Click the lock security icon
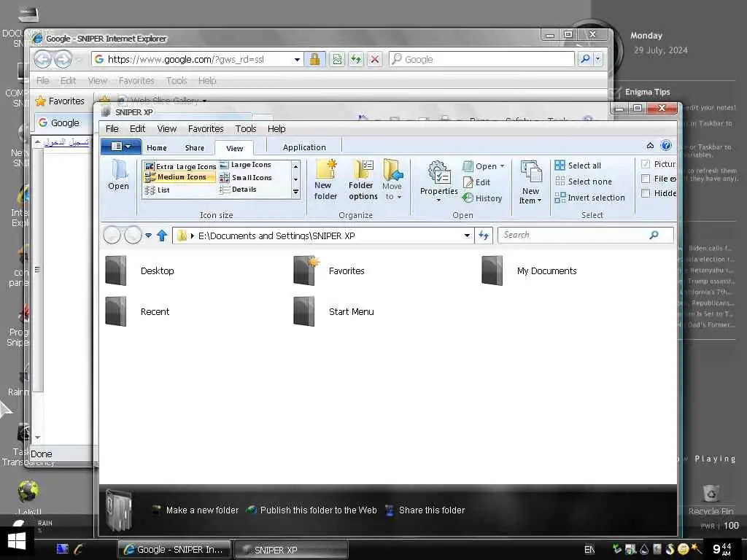 click(x=314, y=59)
